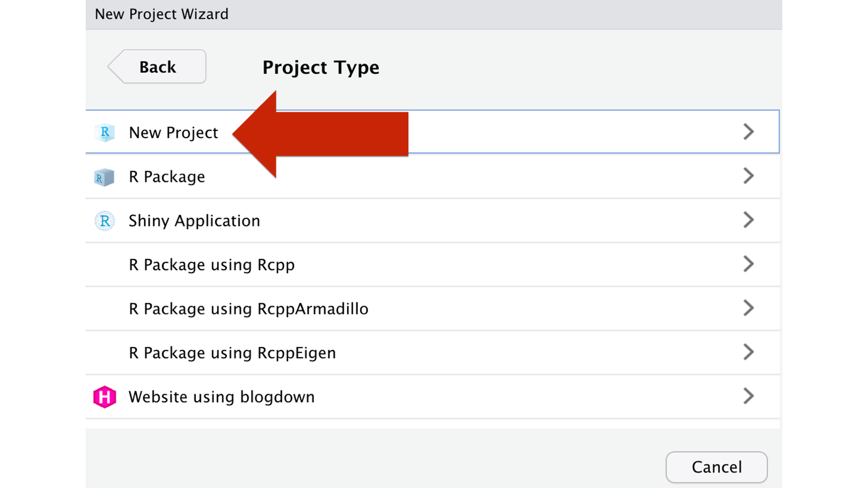Go back to previous wizard step
This screenshot has height=488, width=868.
point(157,66)
